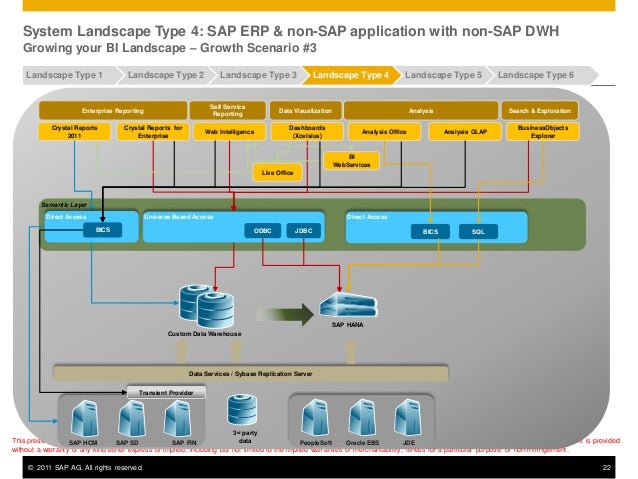Select the Web Intelligence box
The image size is (638, 479).
[x=229, y=132]
